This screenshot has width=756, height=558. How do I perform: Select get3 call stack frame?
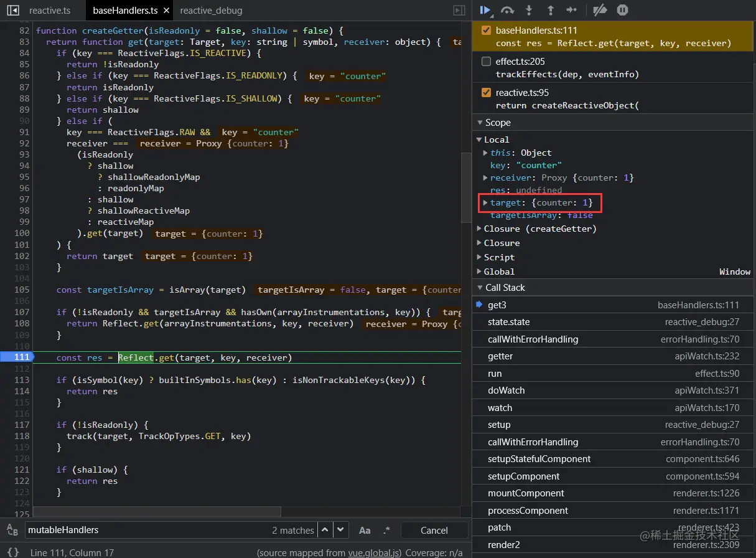(x=614, y=305)
